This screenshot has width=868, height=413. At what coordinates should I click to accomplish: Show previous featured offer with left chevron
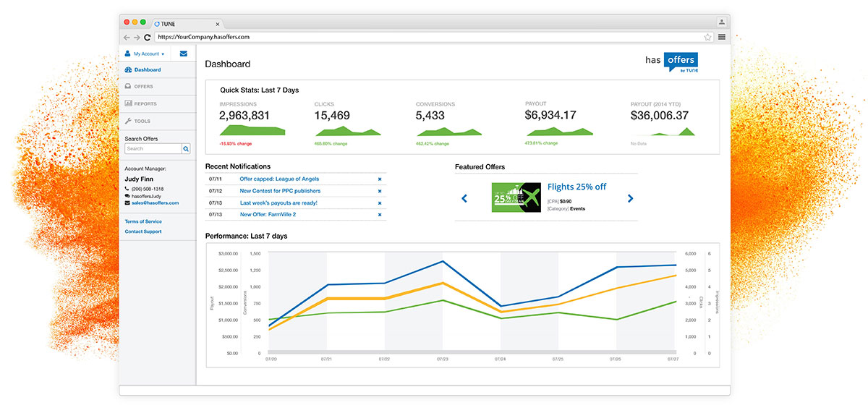click(464, 198)
